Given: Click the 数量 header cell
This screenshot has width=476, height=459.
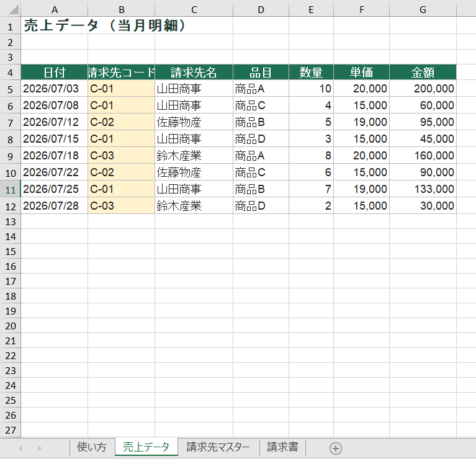Looking at the screenshot, I should point(311,72).
